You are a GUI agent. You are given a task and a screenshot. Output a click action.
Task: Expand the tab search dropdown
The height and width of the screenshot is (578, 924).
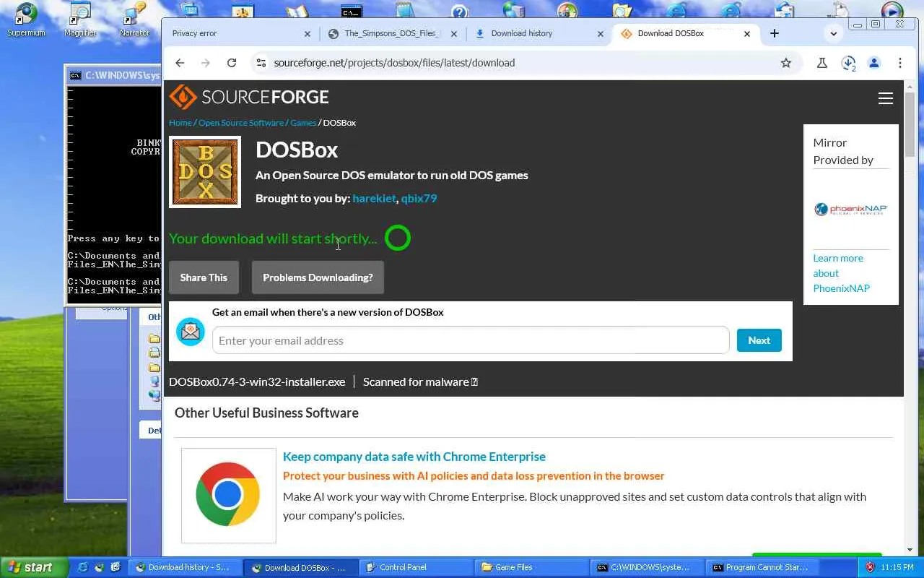coord(834,33)
